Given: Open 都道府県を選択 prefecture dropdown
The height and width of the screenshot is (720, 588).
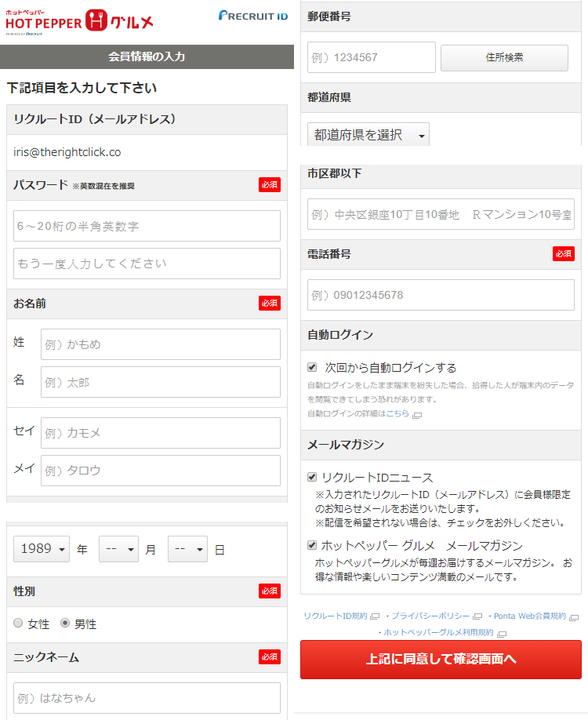Looking at the screenshot, I should pos(368,135).
